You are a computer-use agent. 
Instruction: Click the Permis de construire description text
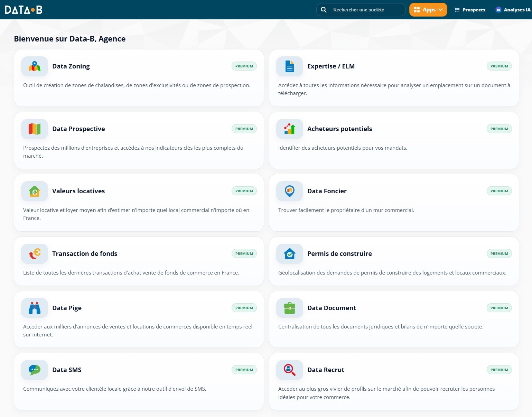click(392, 273)
